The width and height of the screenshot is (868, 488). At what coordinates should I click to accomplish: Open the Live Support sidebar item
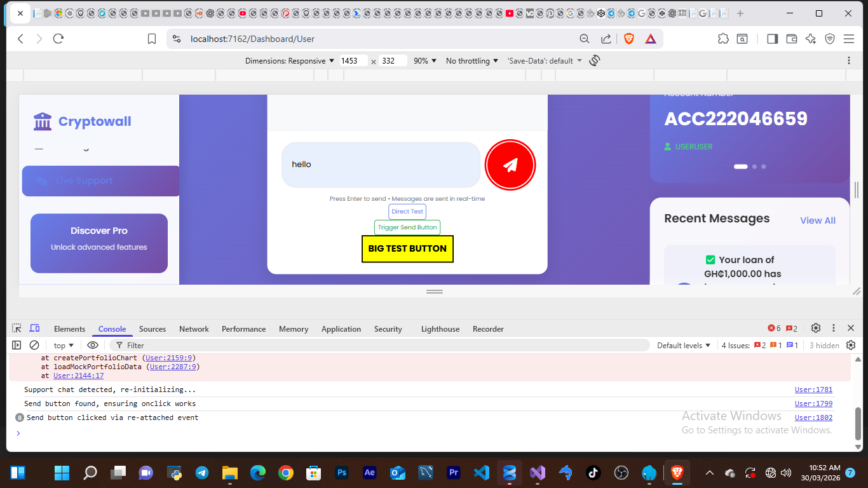(101, 181)
